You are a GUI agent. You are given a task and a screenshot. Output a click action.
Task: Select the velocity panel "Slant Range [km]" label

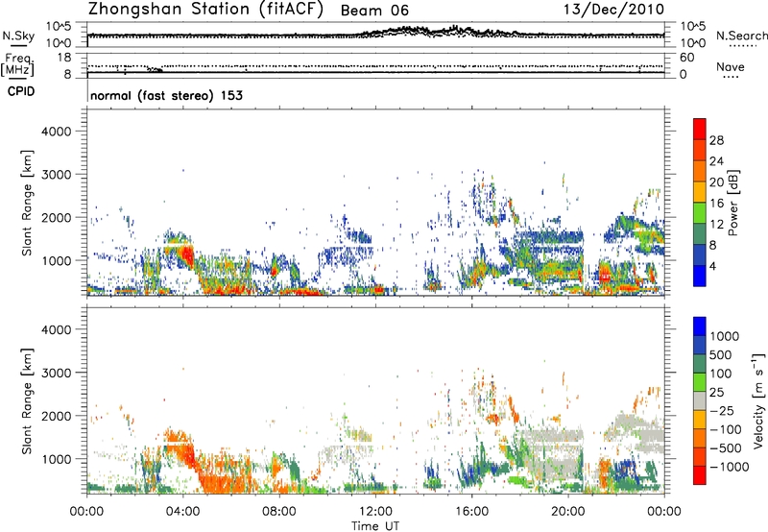click(27, 401)
